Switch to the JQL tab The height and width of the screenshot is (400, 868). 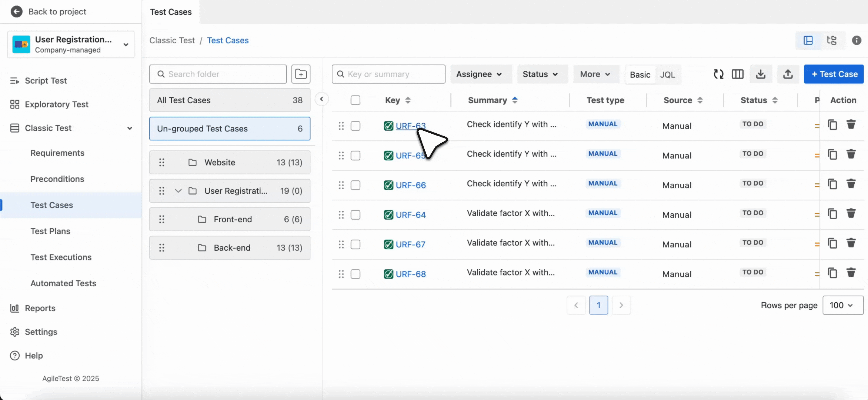coord(668,74)
